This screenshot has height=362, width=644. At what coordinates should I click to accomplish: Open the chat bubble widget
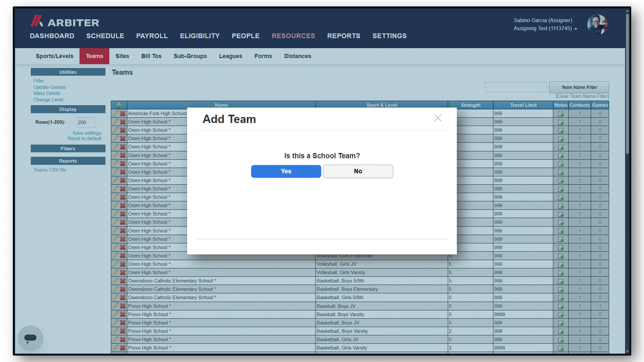point(30,338)
